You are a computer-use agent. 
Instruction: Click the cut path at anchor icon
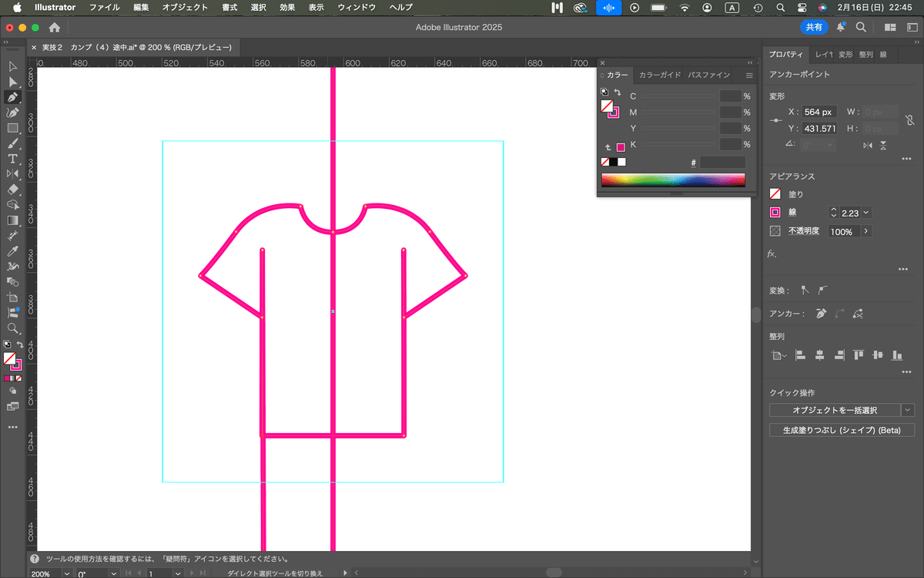tap(858, 314)
